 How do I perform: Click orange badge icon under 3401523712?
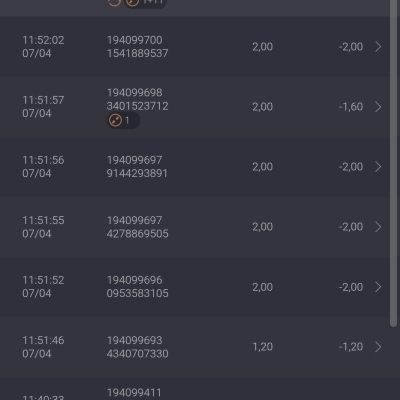[115, 120]
